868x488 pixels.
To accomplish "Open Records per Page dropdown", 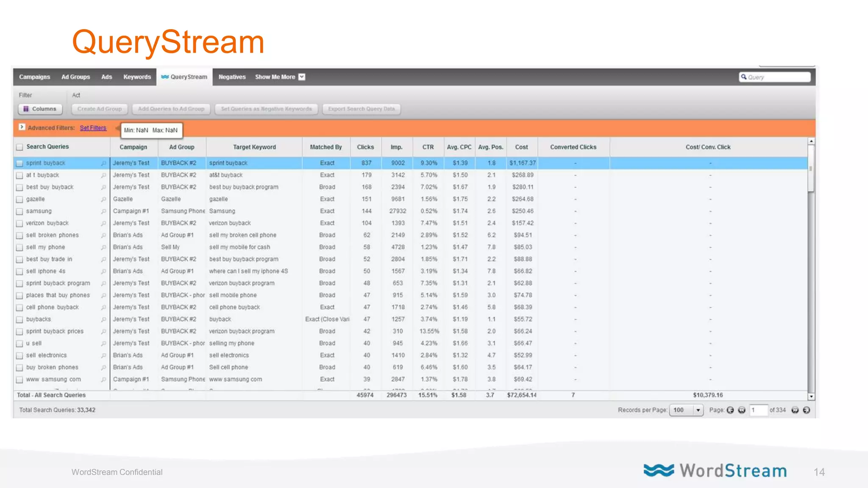I will tap(687, 410).
